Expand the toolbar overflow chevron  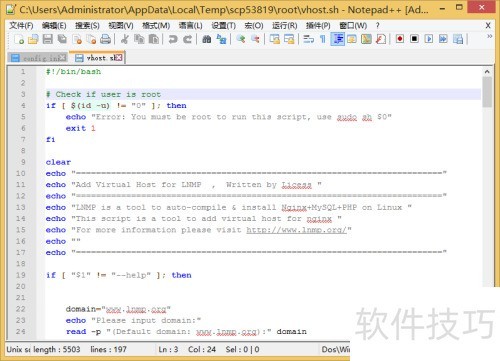tap(490, 36)
